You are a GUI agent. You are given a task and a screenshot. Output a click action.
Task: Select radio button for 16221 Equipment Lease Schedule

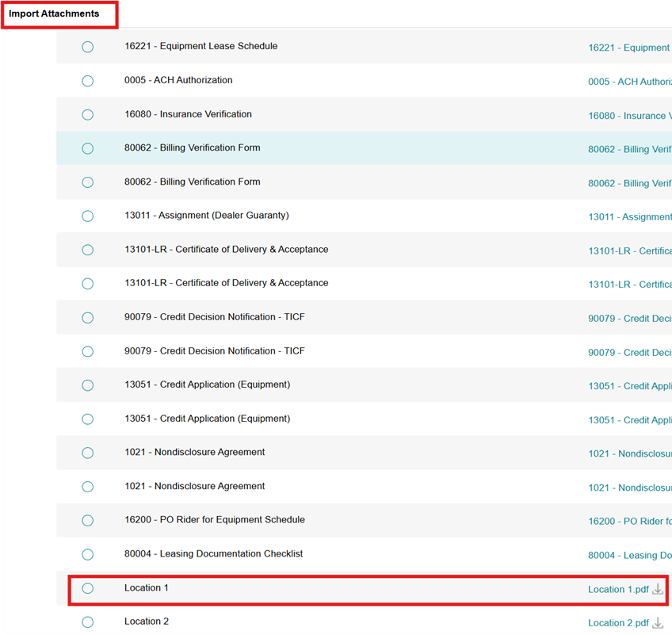coord(88,47)
